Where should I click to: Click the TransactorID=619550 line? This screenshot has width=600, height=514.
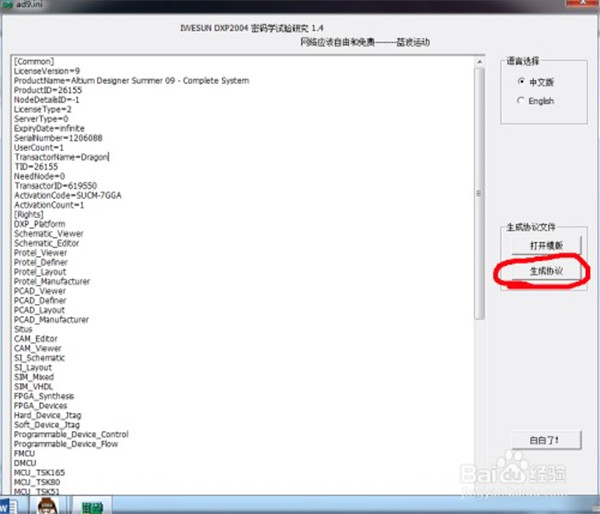click(x=55, y=186)
